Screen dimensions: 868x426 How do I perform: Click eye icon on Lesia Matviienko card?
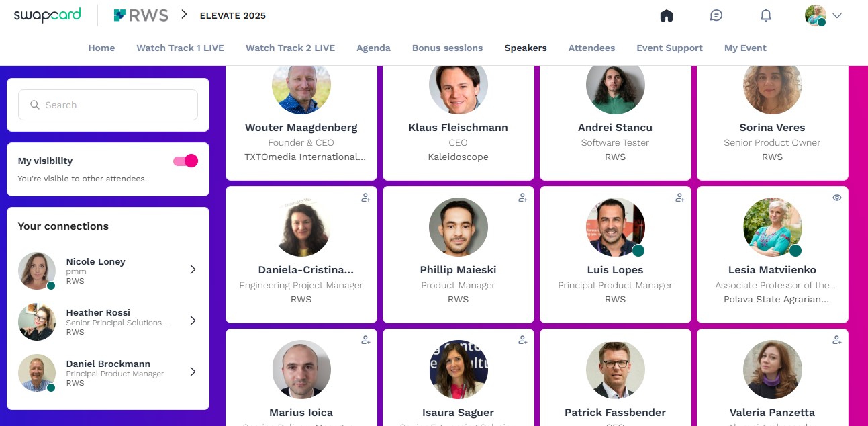tap(837, 198)
